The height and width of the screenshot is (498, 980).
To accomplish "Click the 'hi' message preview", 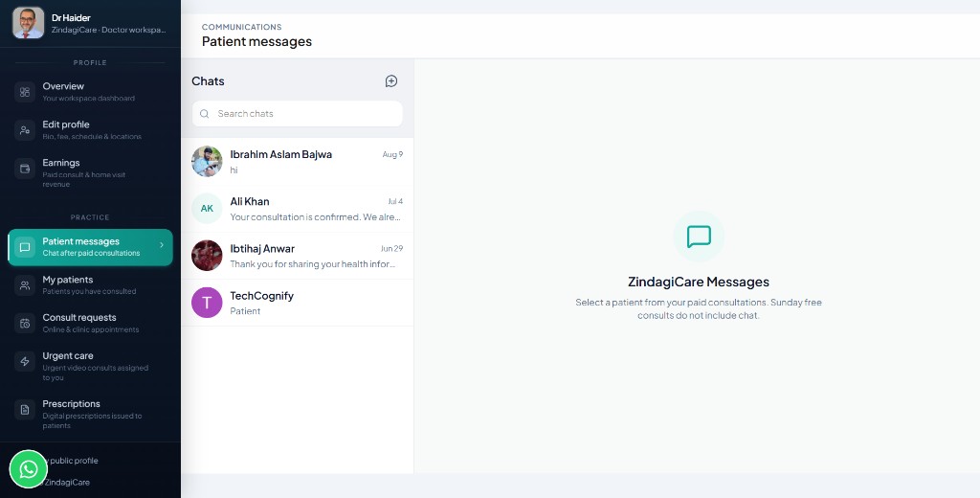I will point(234,170).
